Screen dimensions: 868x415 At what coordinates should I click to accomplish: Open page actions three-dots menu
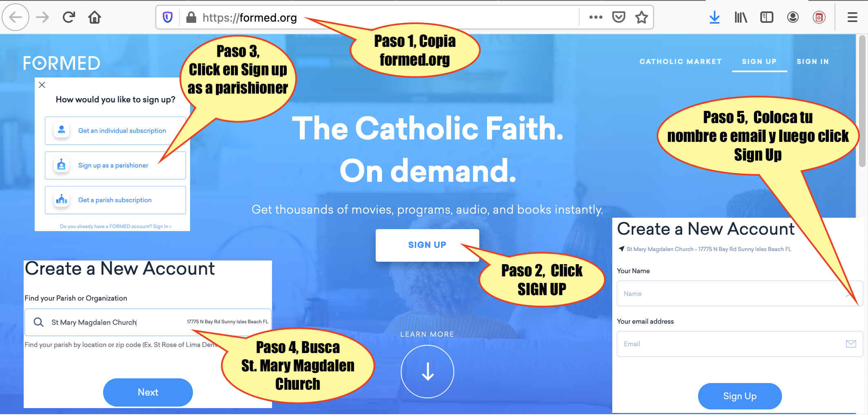(596, 17)
